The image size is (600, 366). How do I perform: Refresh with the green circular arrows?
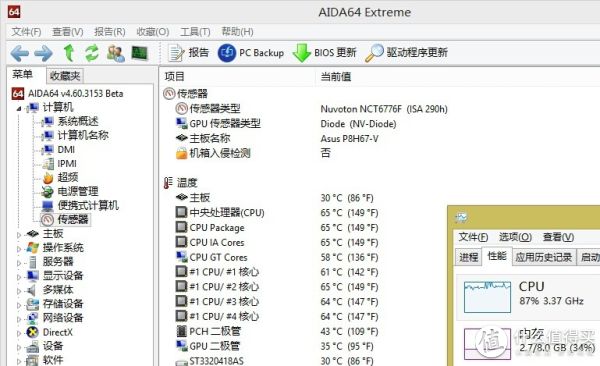click(x=92, y=53)
